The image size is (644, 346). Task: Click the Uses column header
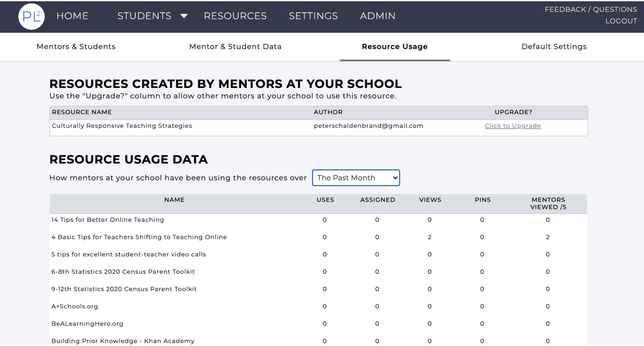click(x=325, y=200)
